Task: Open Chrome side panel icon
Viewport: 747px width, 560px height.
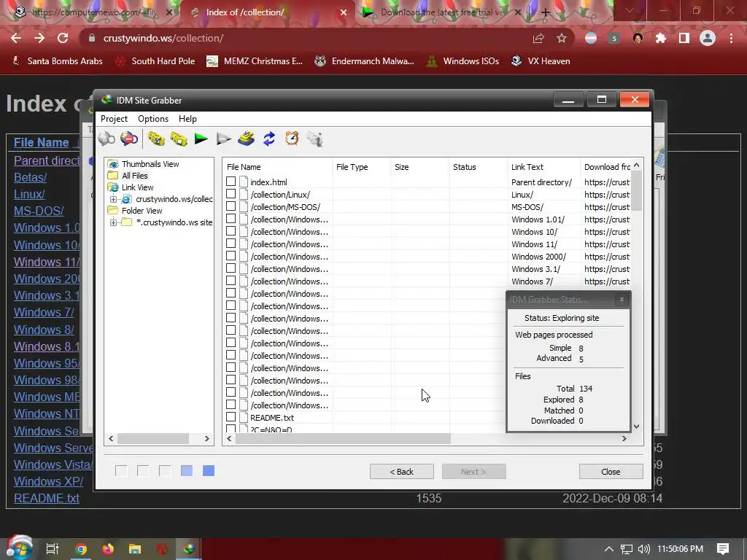Action: click(684, 38)
